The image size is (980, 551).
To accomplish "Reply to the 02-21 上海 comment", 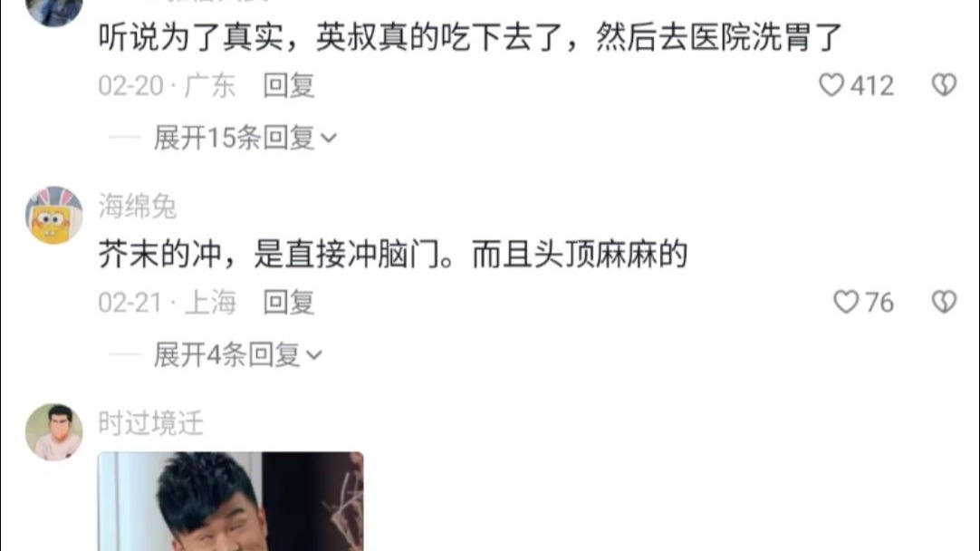I will click(288, 303).
